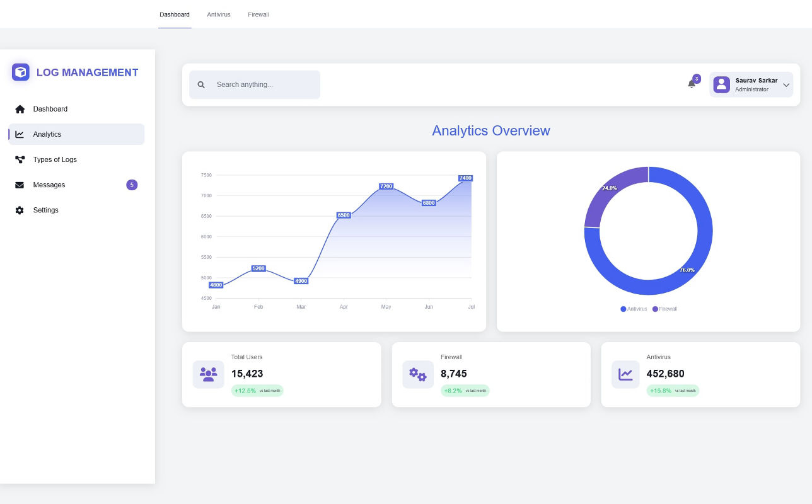Click the user avatar in profile menu
This screenshot has height=504, width=812.
coord(721,84)
